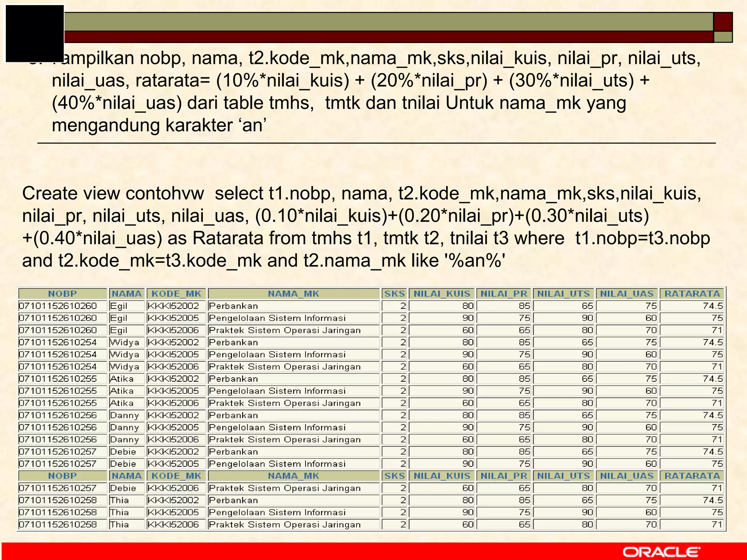Screen dimensions: 747x560
Task: Click the name 'Debie' in the KKKI52006 row
Action: pos(123,488)
